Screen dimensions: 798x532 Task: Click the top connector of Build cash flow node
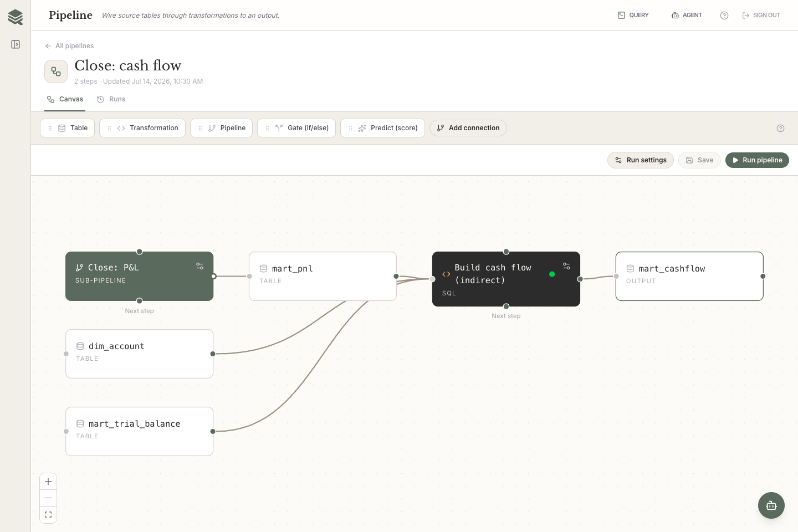506,252
